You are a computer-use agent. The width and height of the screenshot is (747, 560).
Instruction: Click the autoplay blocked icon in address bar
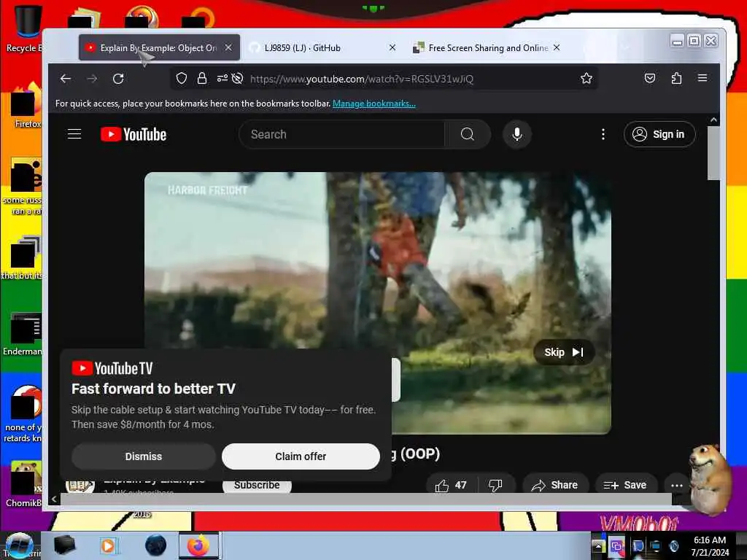click(x=237, y=78)
